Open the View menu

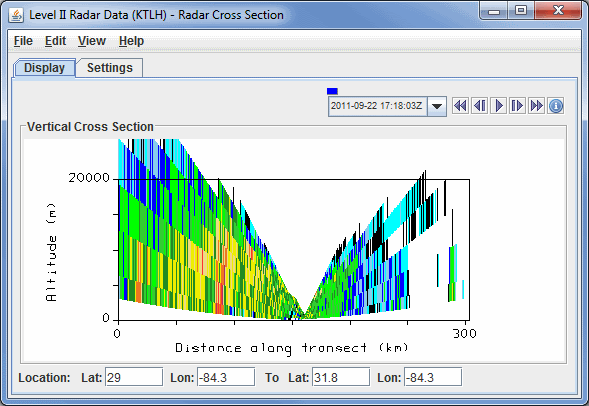click(x=92, y=41)
